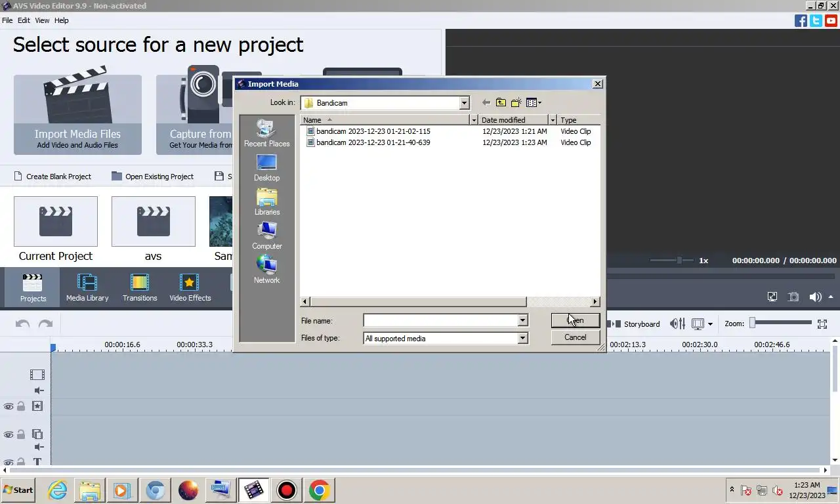Viewport: 840px width, 504px height.
Task: Click the Redo arrow icon
Action: (x=45, y=324)
